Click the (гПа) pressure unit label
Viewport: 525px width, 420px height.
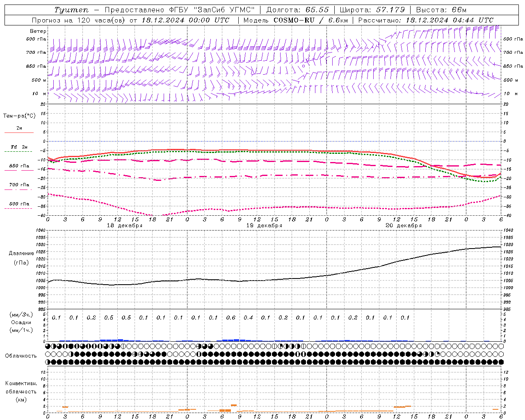pos(21,262)
